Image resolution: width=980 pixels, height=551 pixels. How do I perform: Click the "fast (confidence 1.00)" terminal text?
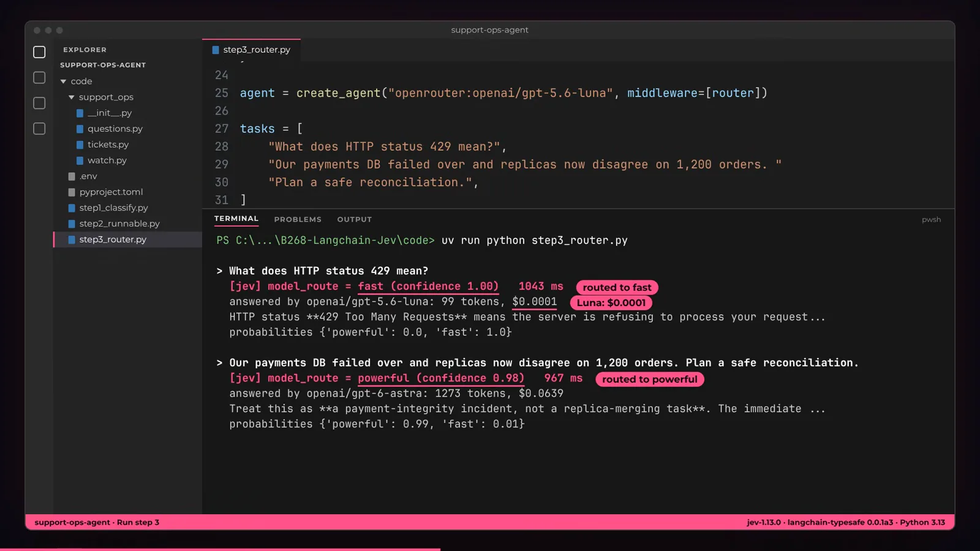click(428, 287)
